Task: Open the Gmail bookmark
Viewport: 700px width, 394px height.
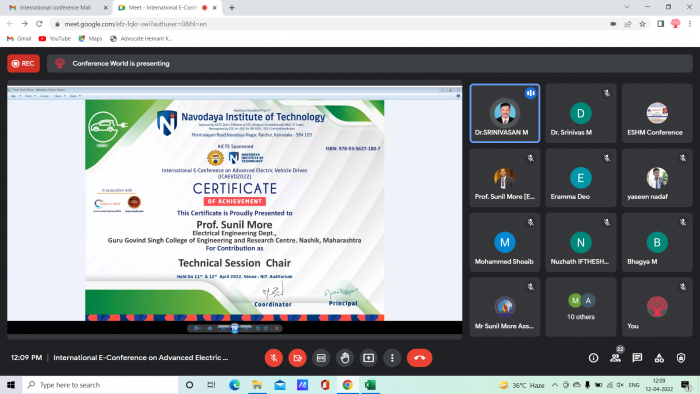Action: click(19, 39)
